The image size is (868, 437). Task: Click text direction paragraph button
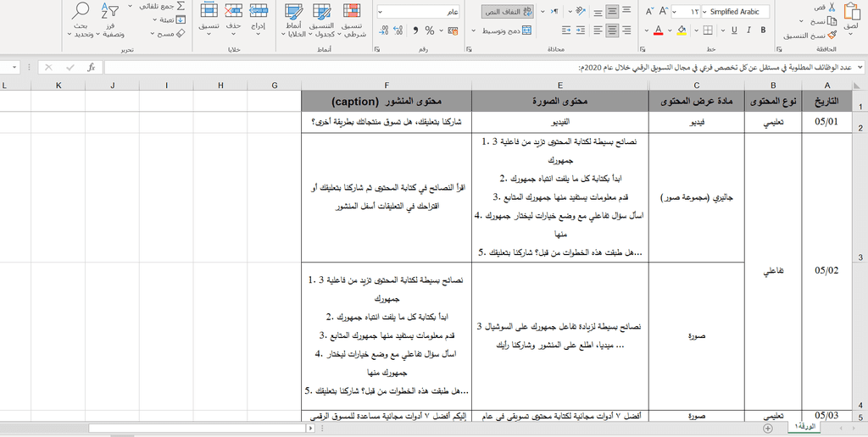coord(555,11)
